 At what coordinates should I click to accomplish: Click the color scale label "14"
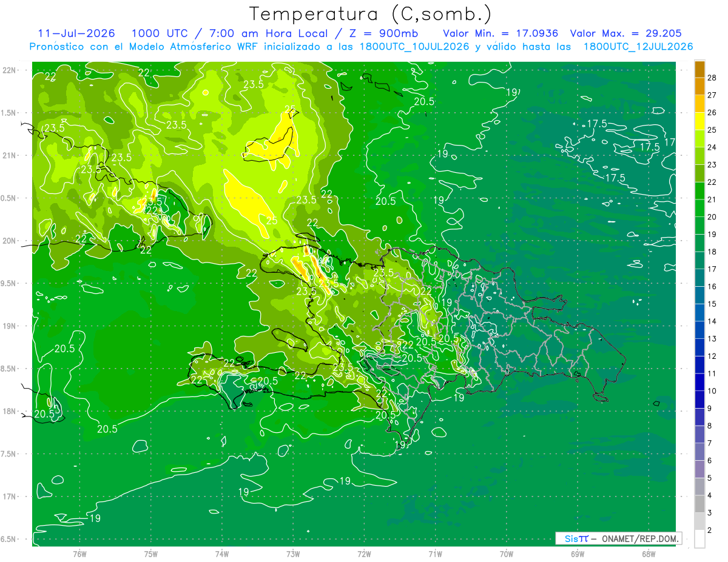pyautogui.click(x=712, y=321)
